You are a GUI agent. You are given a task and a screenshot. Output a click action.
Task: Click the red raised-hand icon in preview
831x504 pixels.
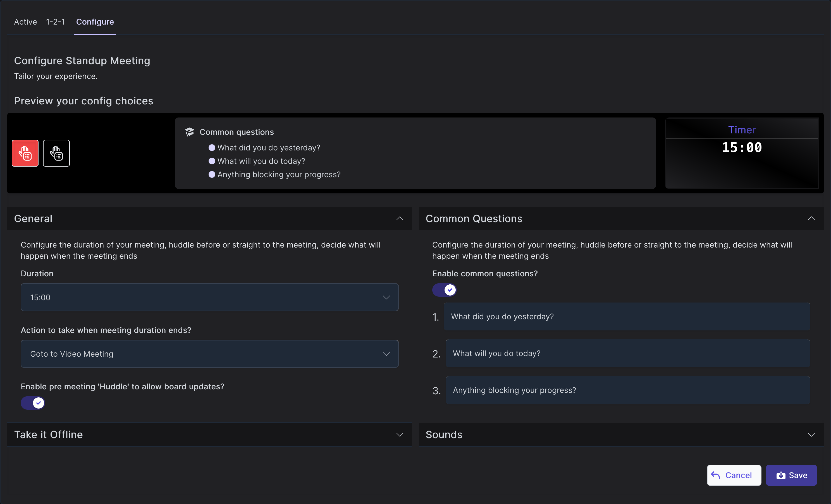(x=25, y=153)
